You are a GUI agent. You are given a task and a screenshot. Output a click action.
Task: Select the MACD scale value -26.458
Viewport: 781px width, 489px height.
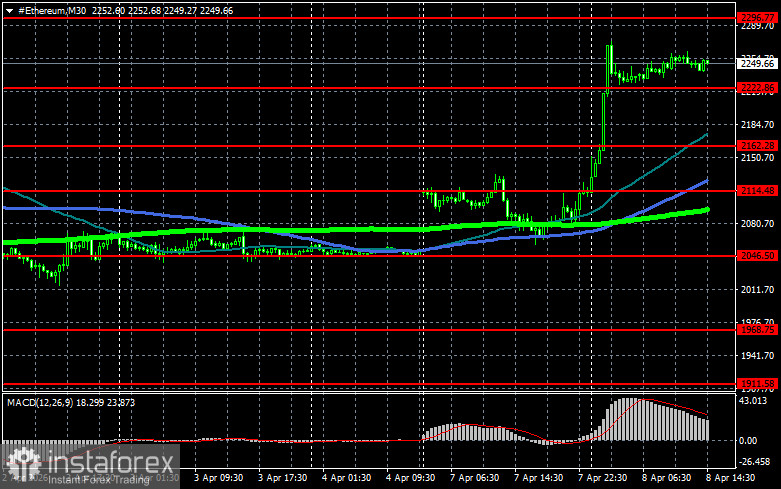[x=755, y=462]
